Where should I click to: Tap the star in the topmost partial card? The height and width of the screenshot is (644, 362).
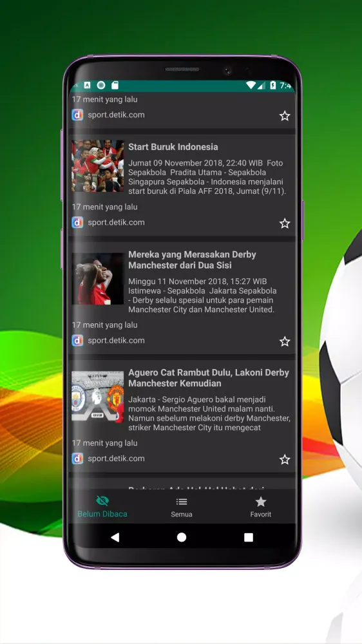285,116
